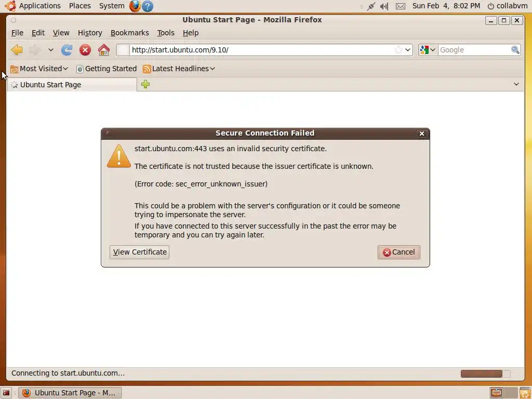Click the network connection tray icon

coord(371,6)
